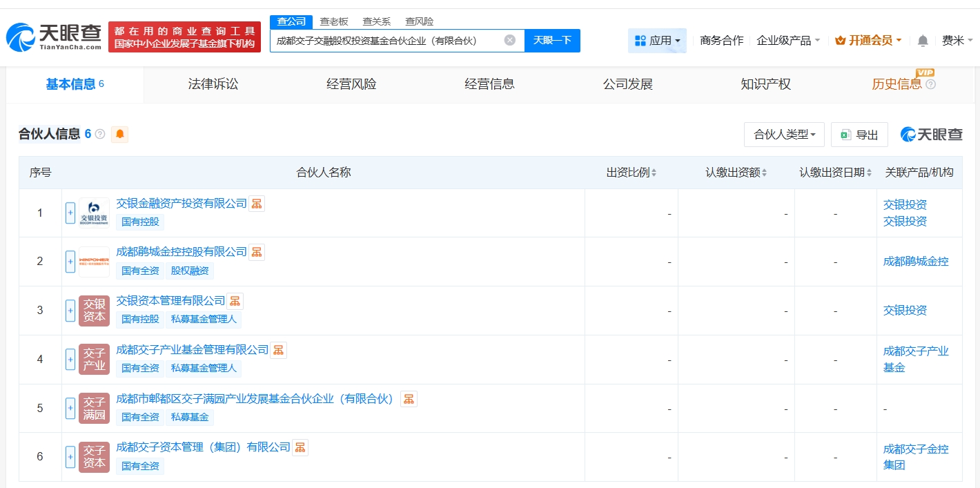Sort by 认缴出资日期 column arrows
980x488 pixels.
868,173
